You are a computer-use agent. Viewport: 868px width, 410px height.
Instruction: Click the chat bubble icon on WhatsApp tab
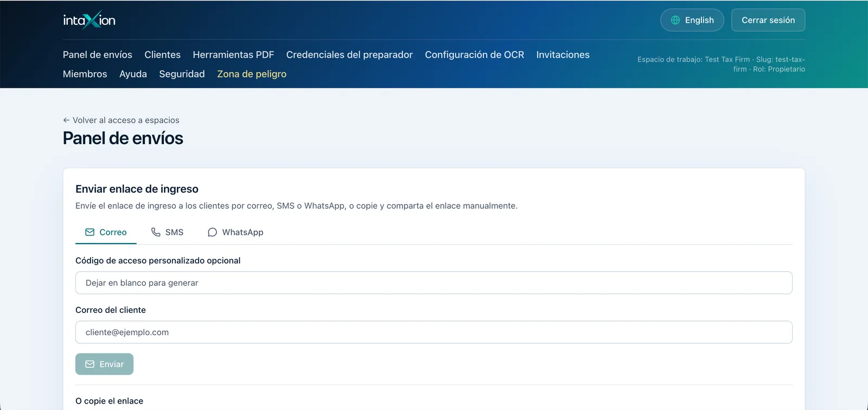[x=212, y=232]
